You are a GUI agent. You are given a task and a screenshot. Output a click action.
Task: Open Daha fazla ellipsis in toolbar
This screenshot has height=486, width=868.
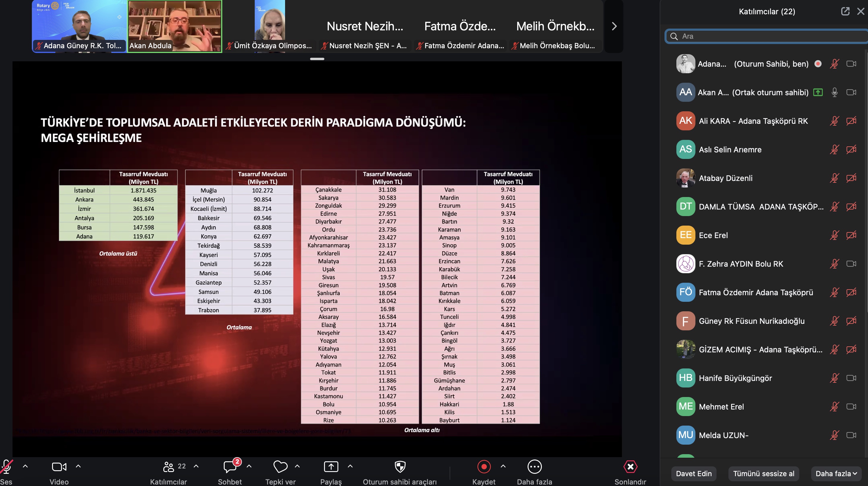click(534, 467)
